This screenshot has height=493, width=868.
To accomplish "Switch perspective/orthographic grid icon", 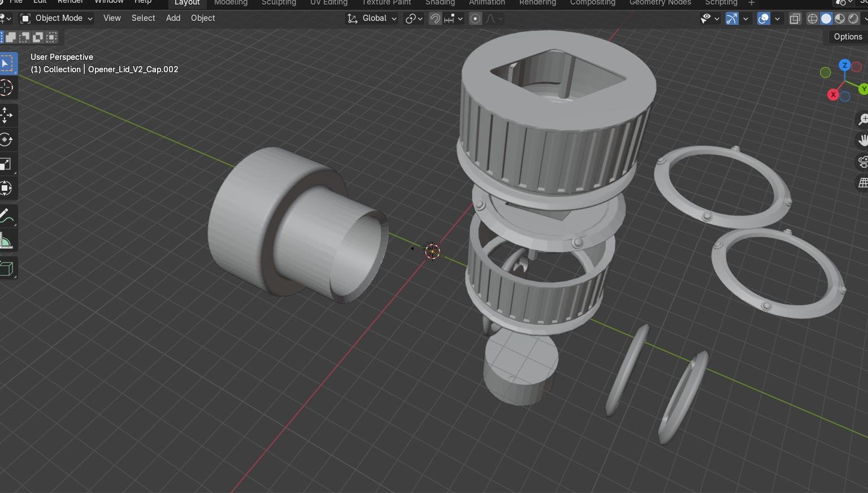I will [x=863, y=183].
